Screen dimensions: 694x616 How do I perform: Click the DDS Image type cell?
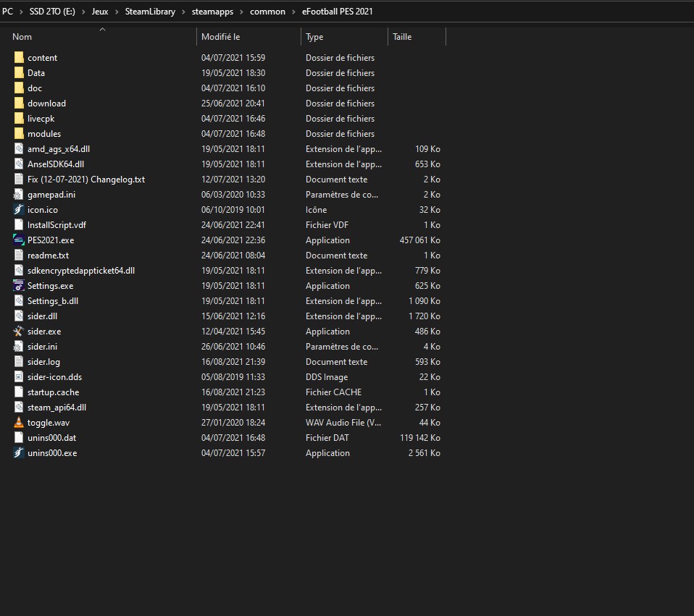(327, 376)
